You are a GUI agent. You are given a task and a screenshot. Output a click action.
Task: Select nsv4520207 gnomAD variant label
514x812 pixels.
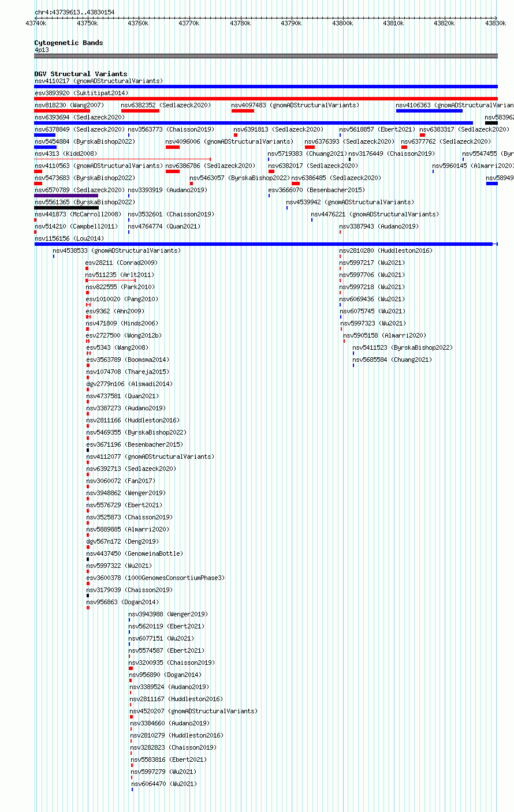coord(193,711)
